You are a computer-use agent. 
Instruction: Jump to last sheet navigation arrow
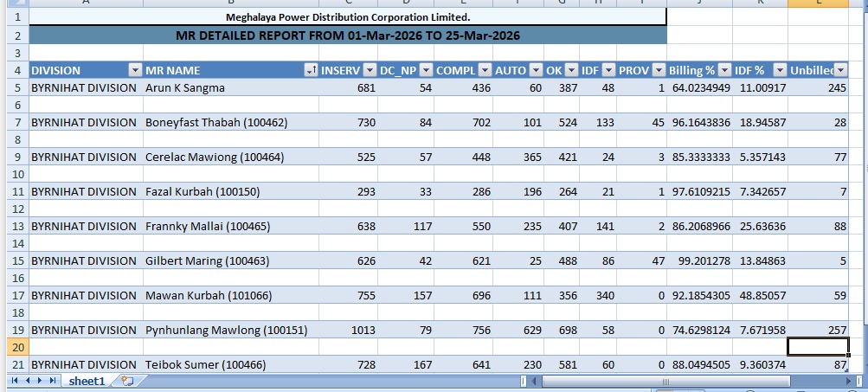click(52, 381)
